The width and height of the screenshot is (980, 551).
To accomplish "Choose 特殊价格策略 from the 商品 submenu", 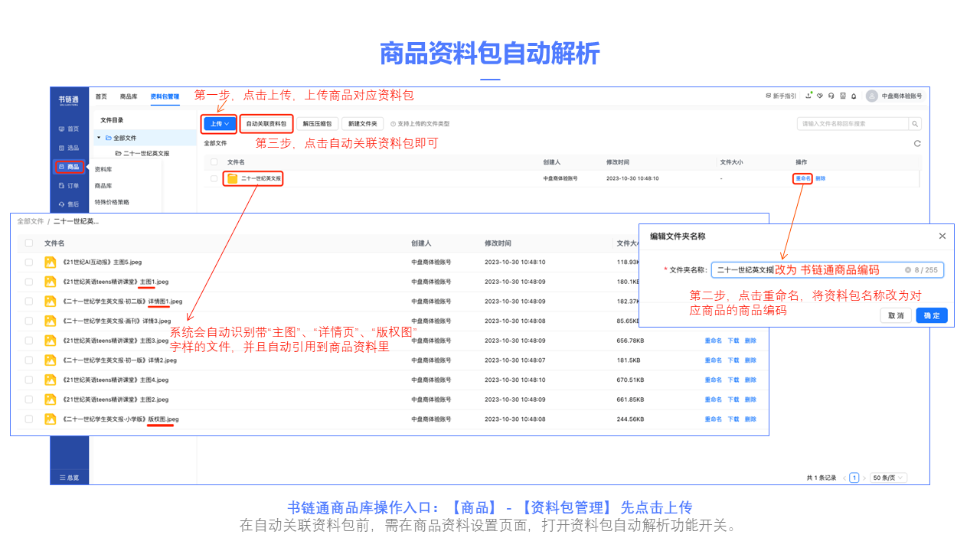I will click(x=112, y=202).
